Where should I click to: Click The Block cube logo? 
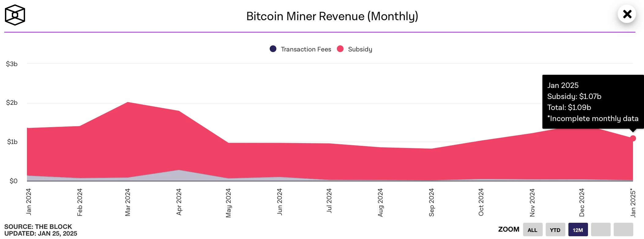pos(15,15)
